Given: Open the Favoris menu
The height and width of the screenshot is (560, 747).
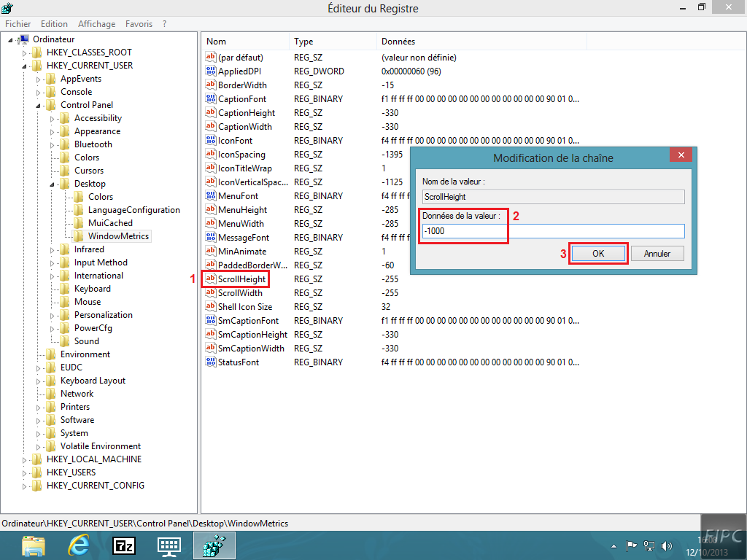Looking at the screenshot, I should [x=139, y=24].
